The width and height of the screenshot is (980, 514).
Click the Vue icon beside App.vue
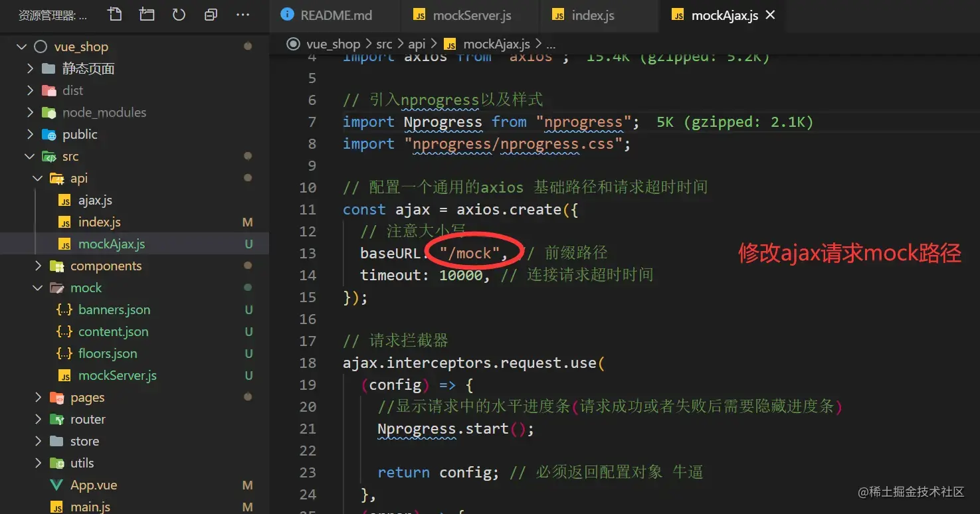point(56,485)
